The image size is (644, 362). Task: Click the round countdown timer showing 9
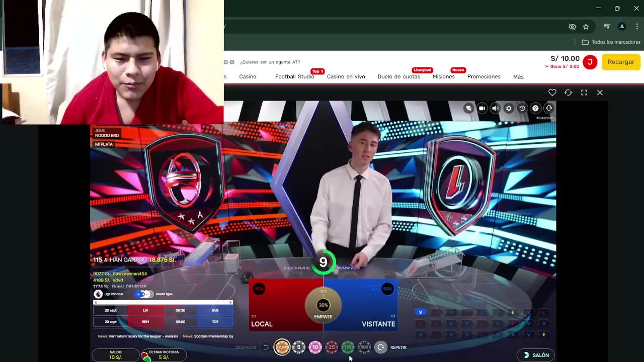[324, 262]
